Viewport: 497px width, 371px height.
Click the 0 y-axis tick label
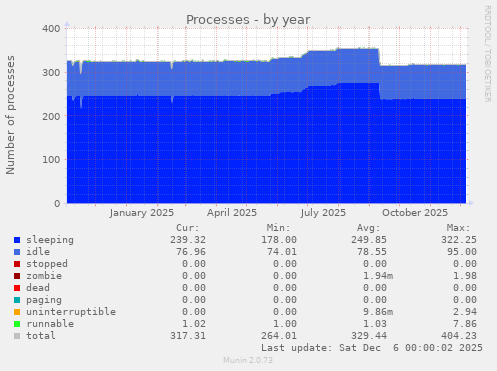click(57, 203)
